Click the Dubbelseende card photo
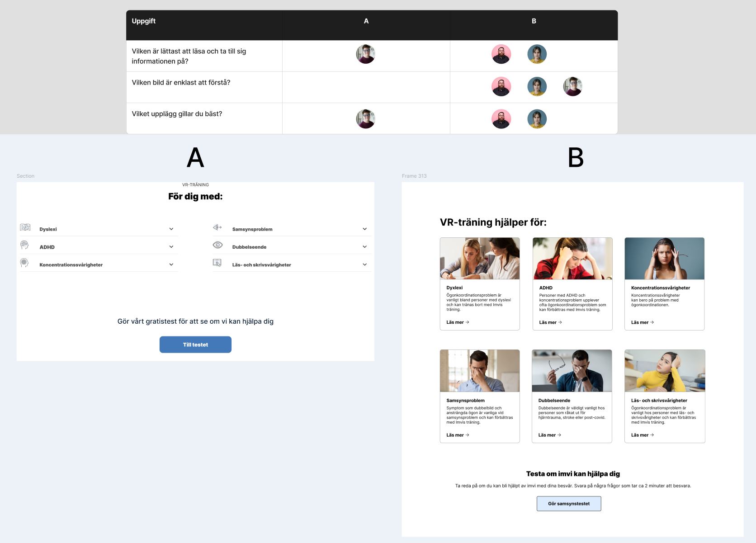This screenshot has height=543, width=756. pos(572,371)
